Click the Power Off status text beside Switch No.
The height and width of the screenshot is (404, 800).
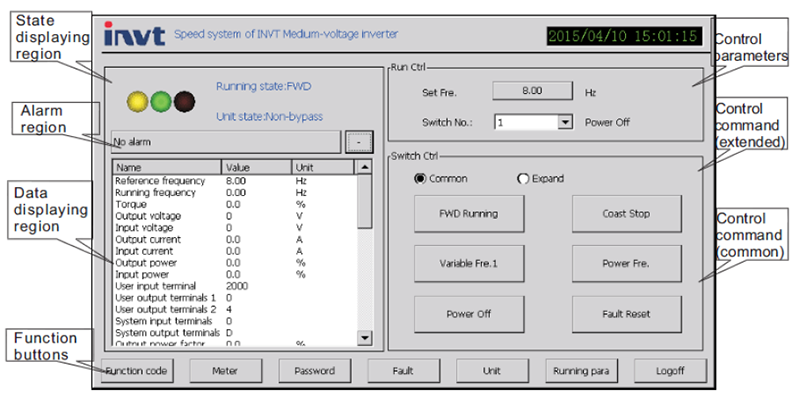coord(607,122)
